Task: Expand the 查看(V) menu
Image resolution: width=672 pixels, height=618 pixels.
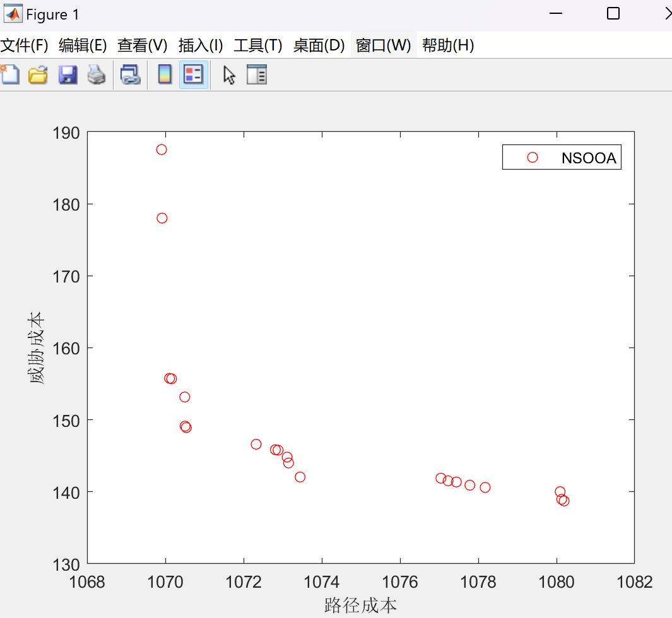Action: coord(143,45)
